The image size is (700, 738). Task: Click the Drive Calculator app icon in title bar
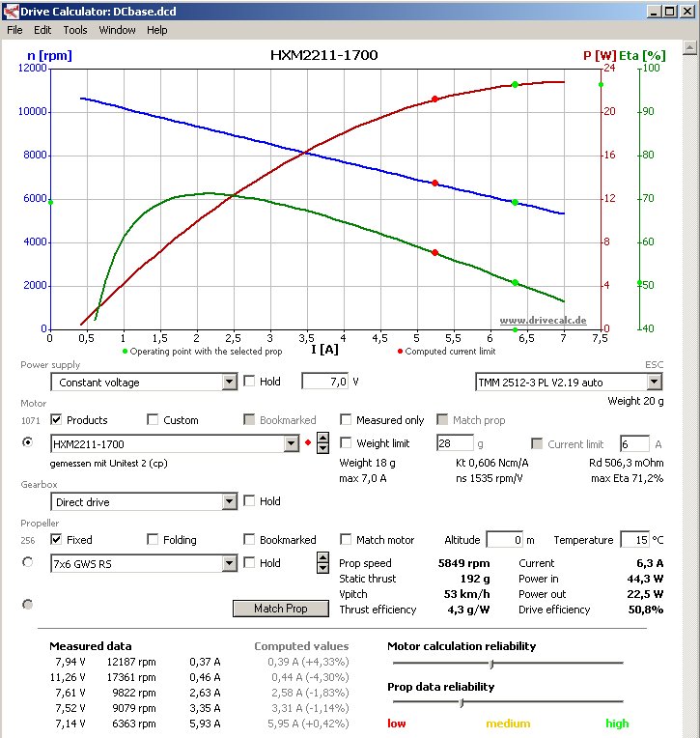[x=10, y=12]
